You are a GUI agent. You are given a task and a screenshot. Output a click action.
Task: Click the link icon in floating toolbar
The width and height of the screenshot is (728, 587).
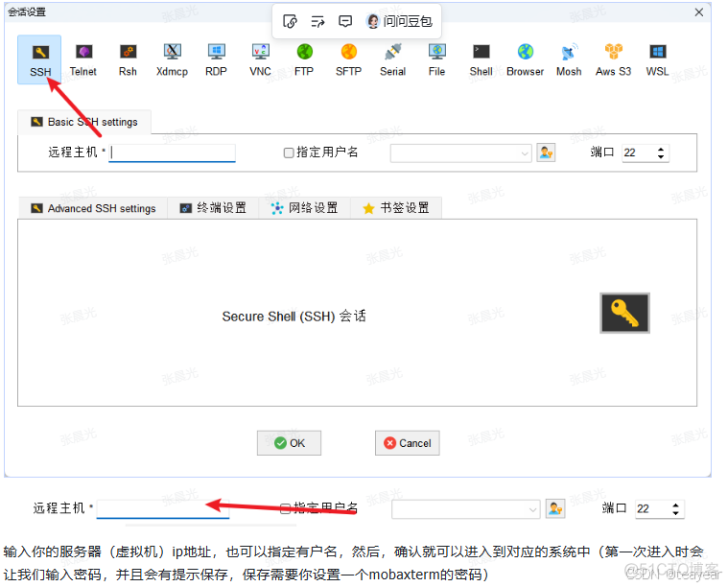(x=290, y=21)
